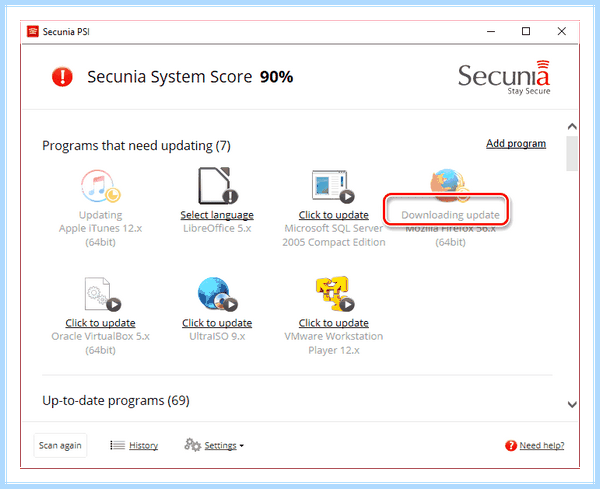The width and height of the screenshot is (600, 489).
Task: Click the UltraISO globe disc icon
Action: coord(217,294)
